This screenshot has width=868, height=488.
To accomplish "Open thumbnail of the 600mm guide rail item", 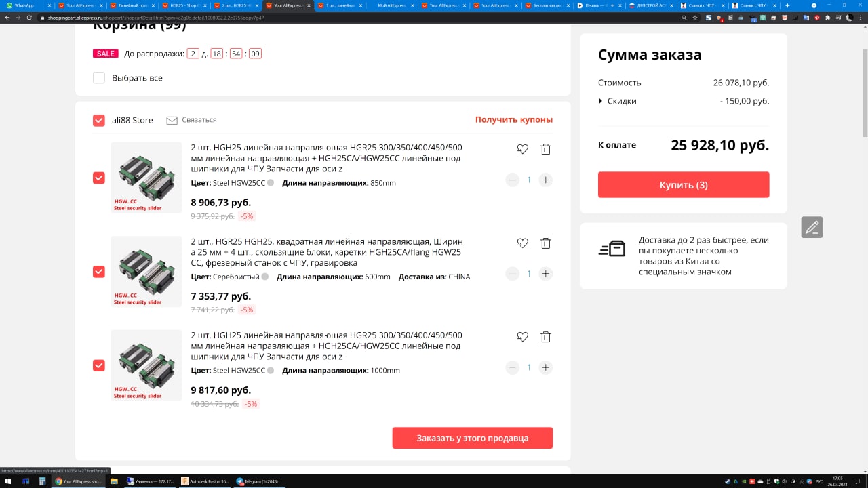I will 146,271.
